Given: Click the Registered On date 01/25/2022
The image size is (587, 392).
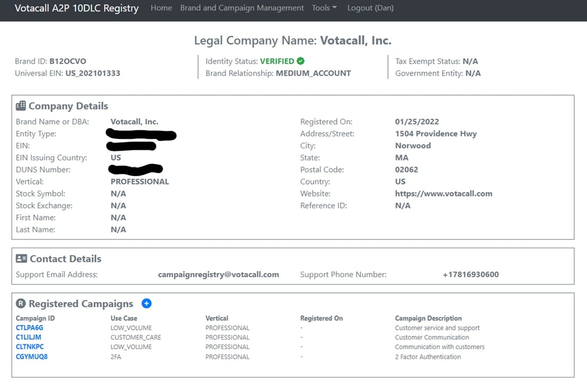Looking at the screenshot, I should (x=417, y=122).
